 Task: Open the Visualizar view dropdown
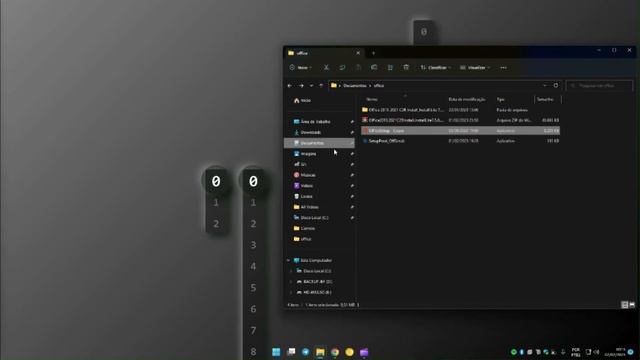(x=475, y=68)
